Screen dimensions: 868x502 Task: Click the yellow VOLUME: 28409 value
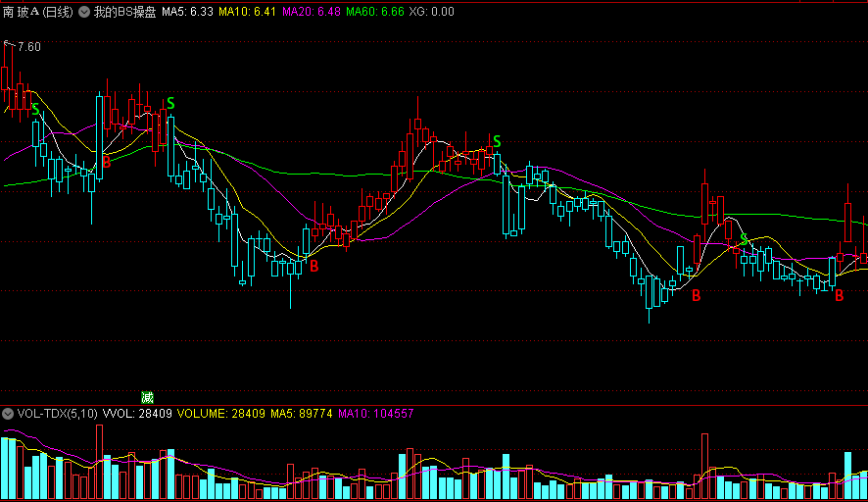click(x=220, y=414)
